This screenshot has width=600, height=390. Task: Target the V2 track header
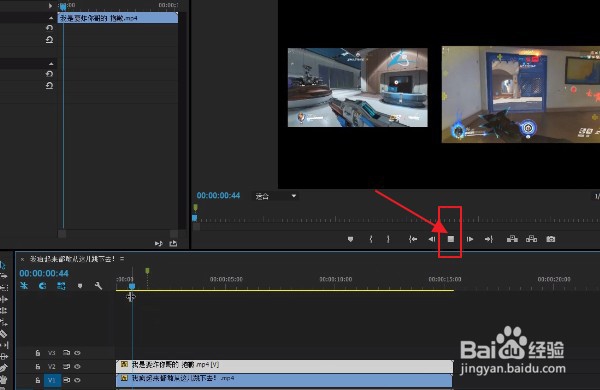pyautogui.click(x=52, y=367)
